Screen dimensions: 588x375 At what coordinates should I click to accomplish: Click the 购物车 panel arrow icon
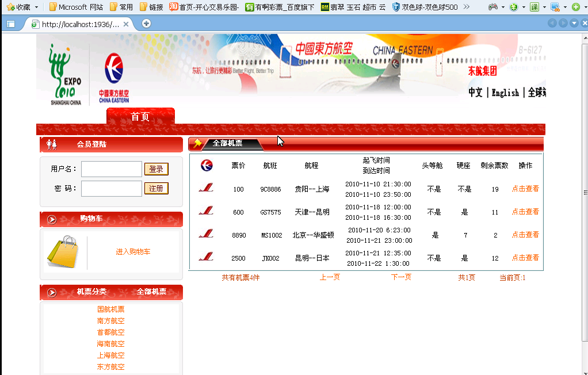click(52, 219)
